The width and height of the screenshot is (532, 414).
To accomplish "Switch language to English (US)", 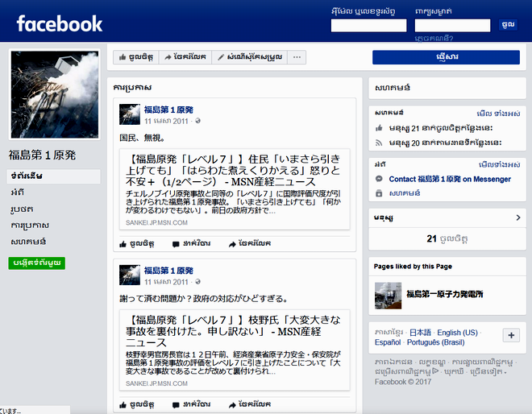I will 457,333.
